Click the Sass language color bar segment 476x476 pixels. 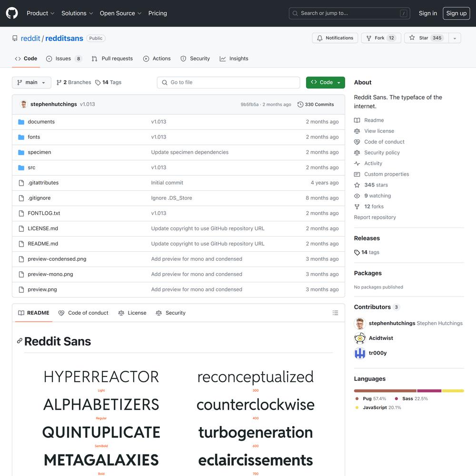tap(429, 391)
